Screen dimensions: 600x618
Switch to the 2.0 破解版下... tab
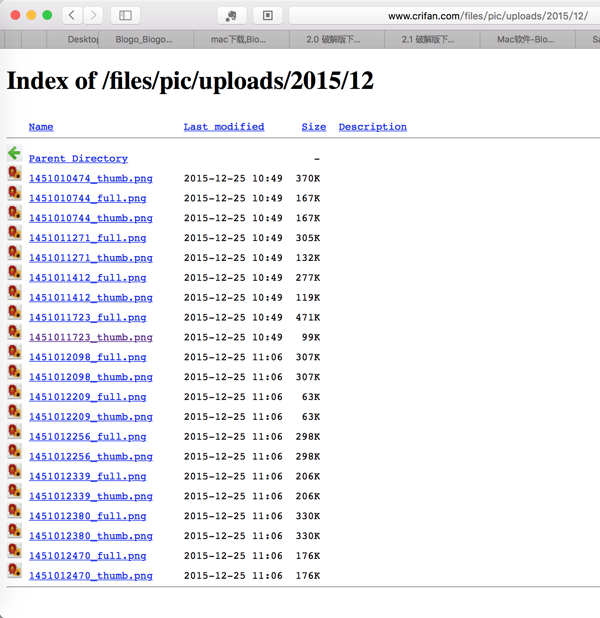(x=337, y=39)
